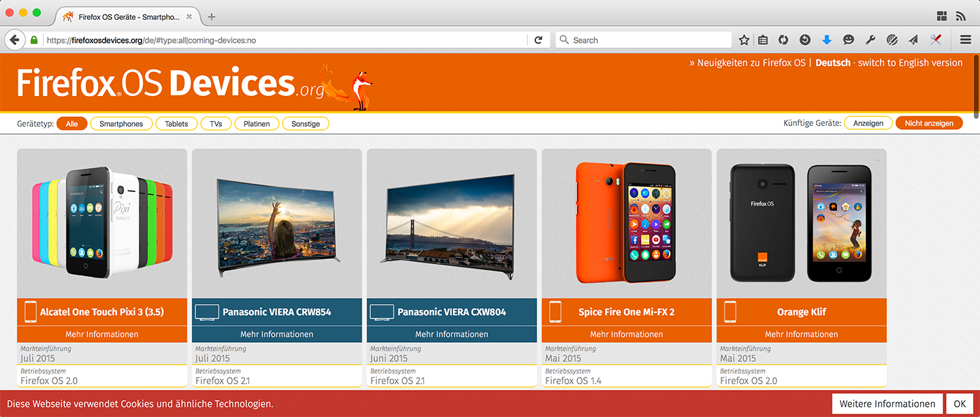Click OK on the cookie banner
Screen dimensions: 980x417
pyautogui.click(x=960, y=404)
